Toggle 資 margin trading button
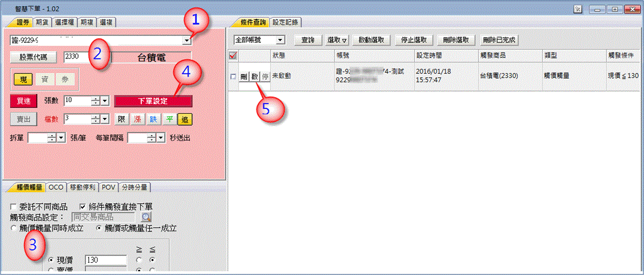 click(44, 79)
